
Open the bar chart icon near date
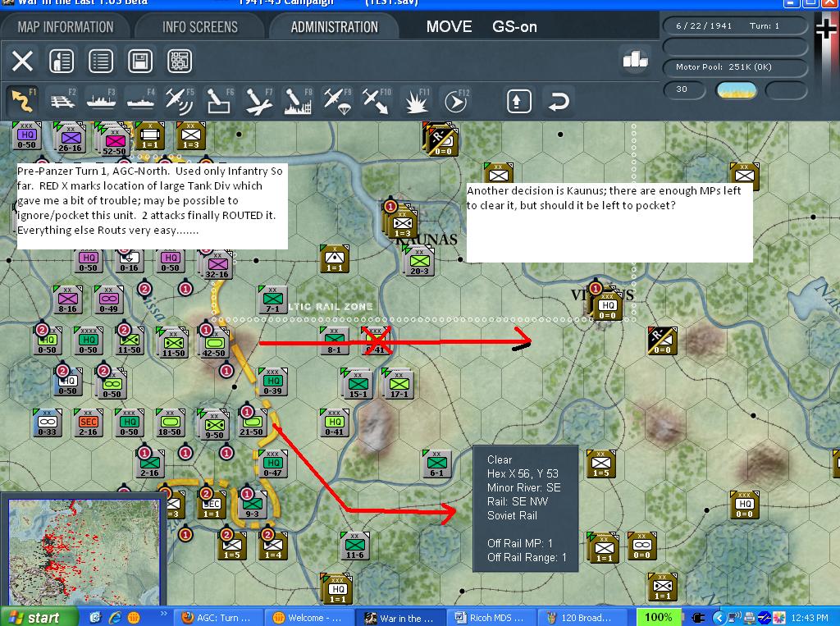636,60
